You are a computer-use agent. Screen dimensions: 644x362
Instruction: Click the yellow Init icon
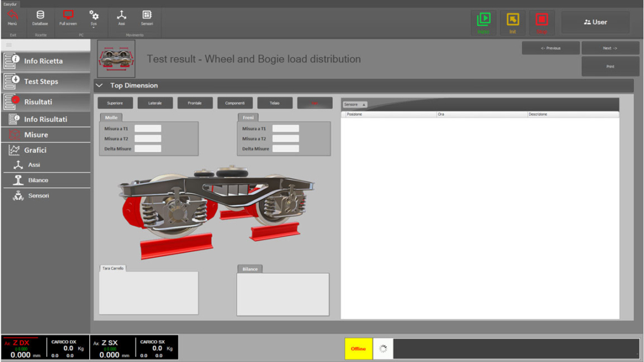(513, 21)
